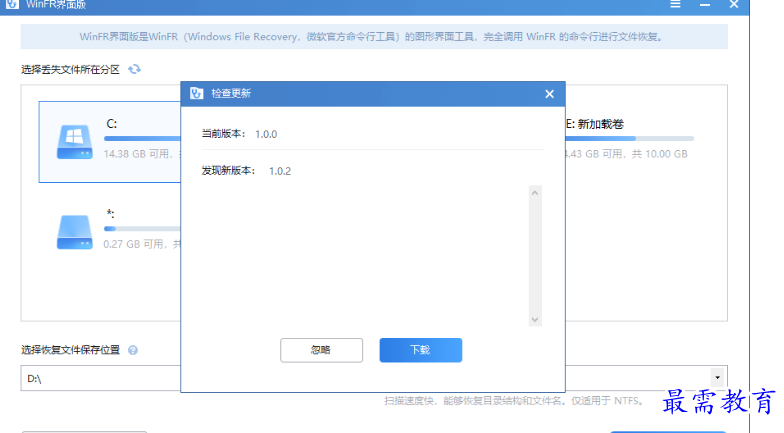This screenshot has height=433, width=784.
Task: Open the WinFR hamburger menu
Action: coord(676,4)
